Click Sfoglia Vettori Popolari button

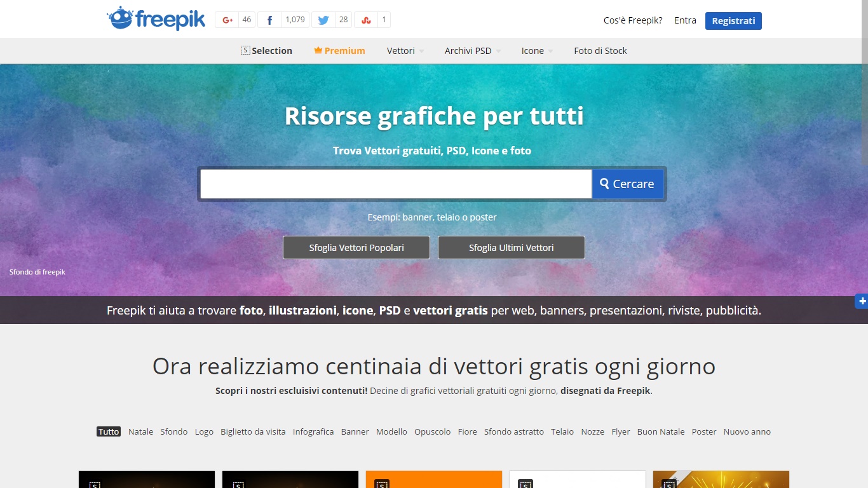[x=356, y=248]
